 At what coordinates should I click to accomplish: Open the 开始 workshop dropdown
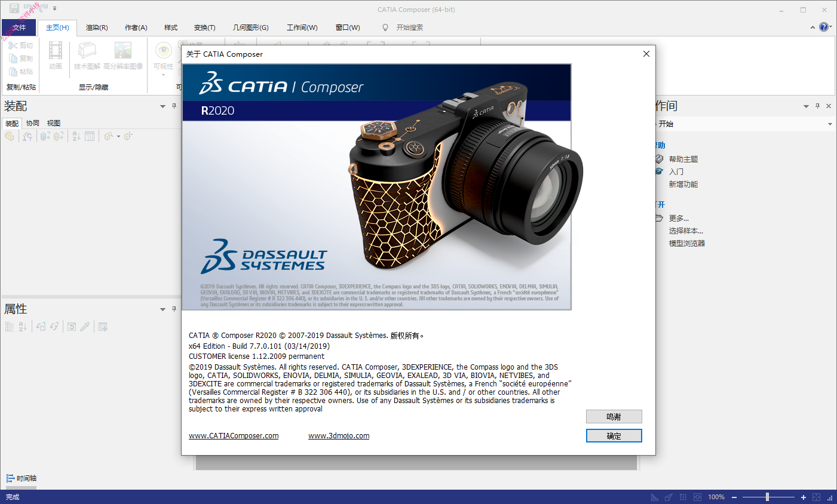pyautogui.click(x=830, y=124)
